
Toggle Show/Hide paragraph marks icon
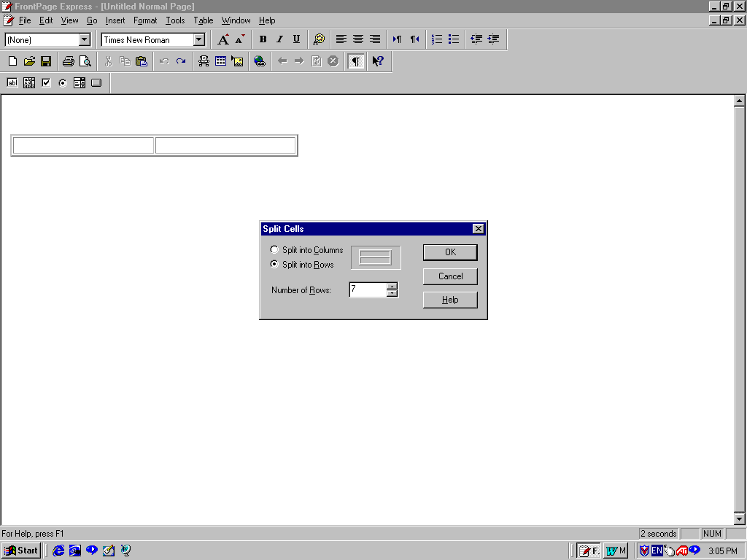click(x=355, y=61)
